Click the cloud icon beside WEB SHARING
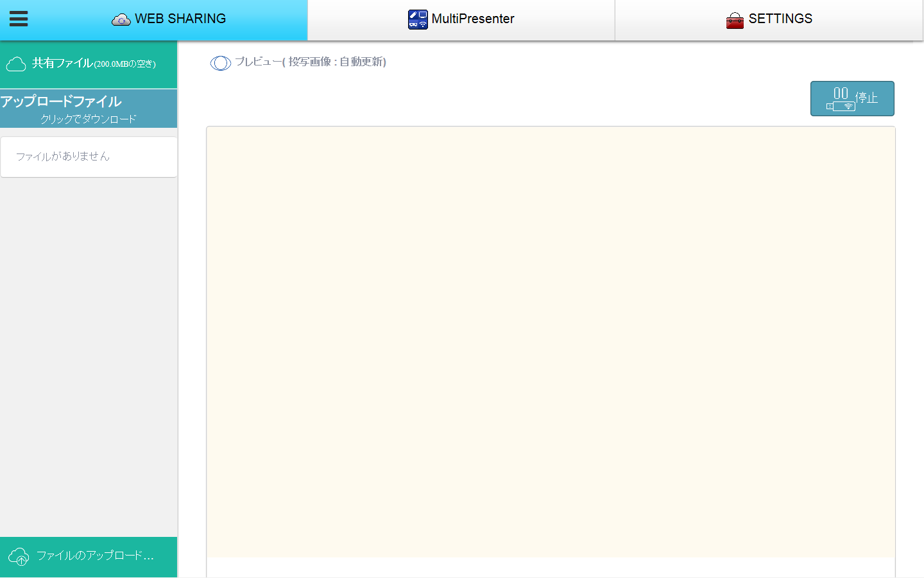 [x=121, y=20]
